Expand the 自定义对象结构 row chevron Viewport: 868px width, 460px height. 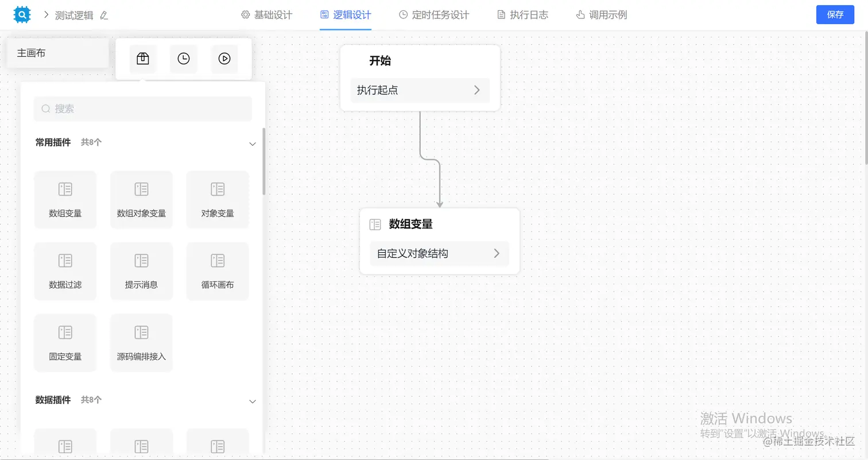point(497,253)
